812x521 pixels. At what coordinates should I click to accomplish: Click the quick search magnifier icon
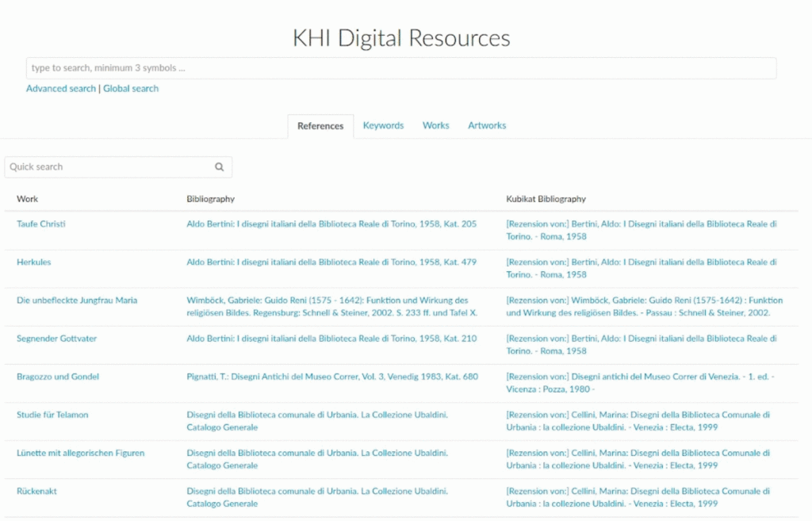pos(220,167)
